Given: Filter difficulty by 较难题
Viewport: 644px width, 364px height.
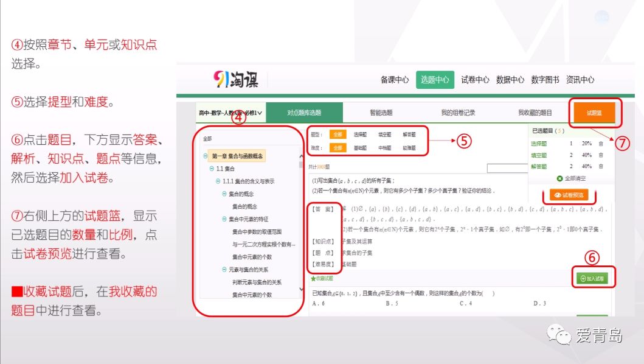Looking at the screenshot, I should pyautogui.click(x=409, y=148).
